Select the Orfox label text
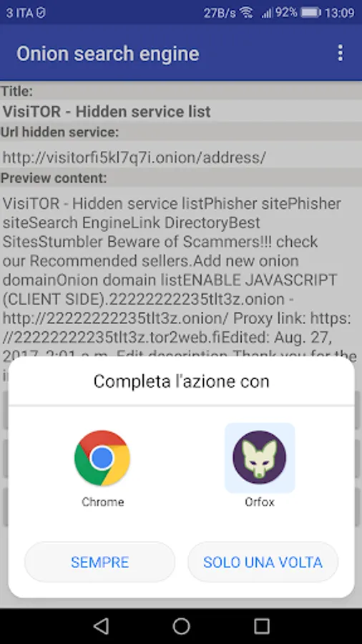The width and height of the screenshot is (362, 644). [x=260, y=502]
